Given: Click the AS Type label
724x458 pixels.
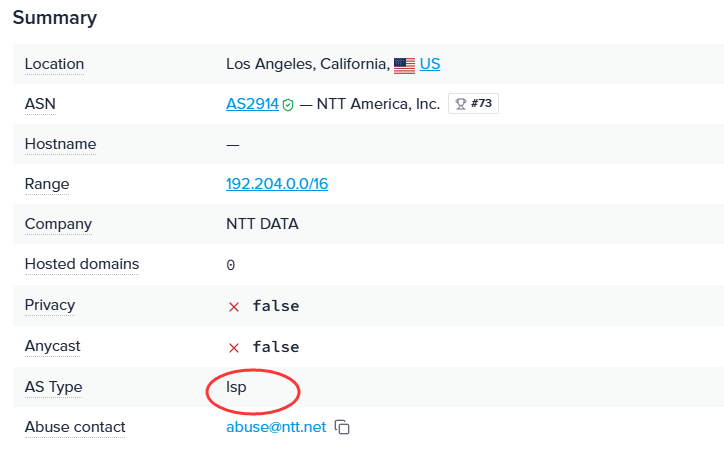Looking at the screenshot, I should [54, 387].
